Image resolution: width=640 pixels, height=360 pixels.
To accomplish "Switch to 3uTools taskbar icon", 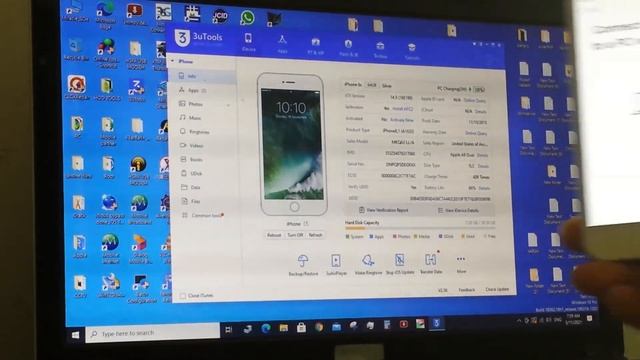I will [x=436, y=324].
